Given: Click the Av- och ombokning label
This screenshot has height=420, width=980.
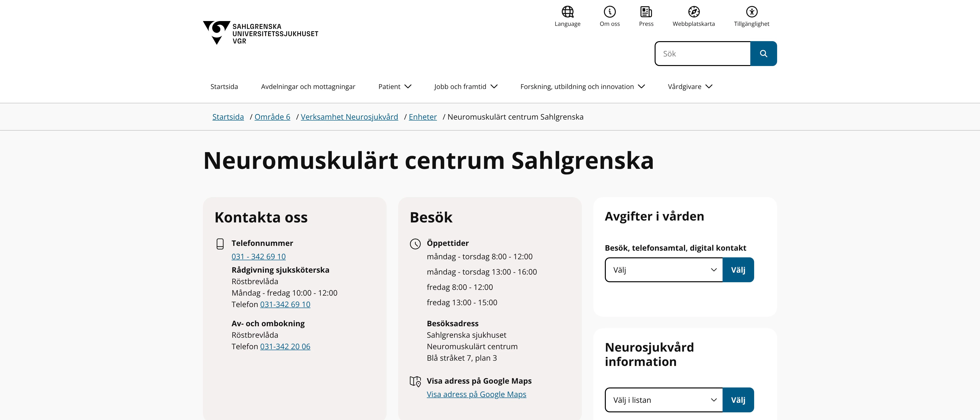Looking at the screenshot, I should pyautogui.click(x=268, y=324).
